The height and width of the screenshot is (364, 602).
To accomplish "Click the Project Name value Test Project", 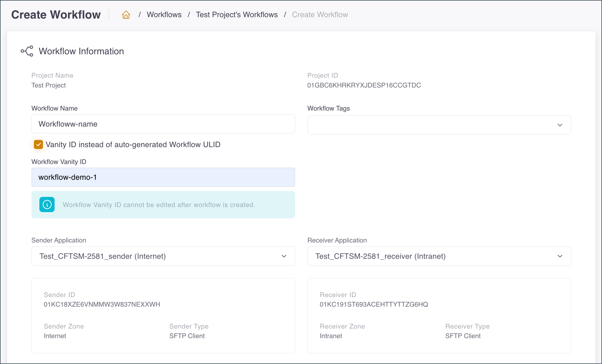I will 48,85.
